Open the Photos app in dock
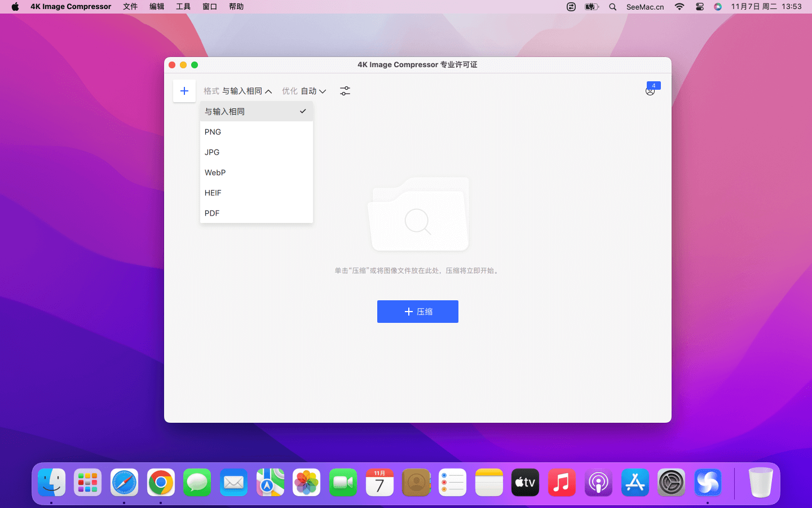The height and width of the screenshot is (508, 812). (306, 483)
